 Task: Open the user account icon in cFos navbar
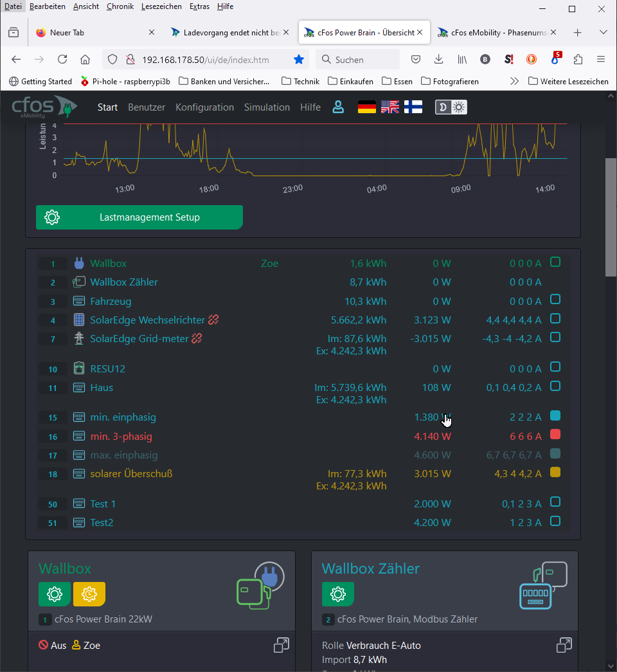(x=338, y=107)
